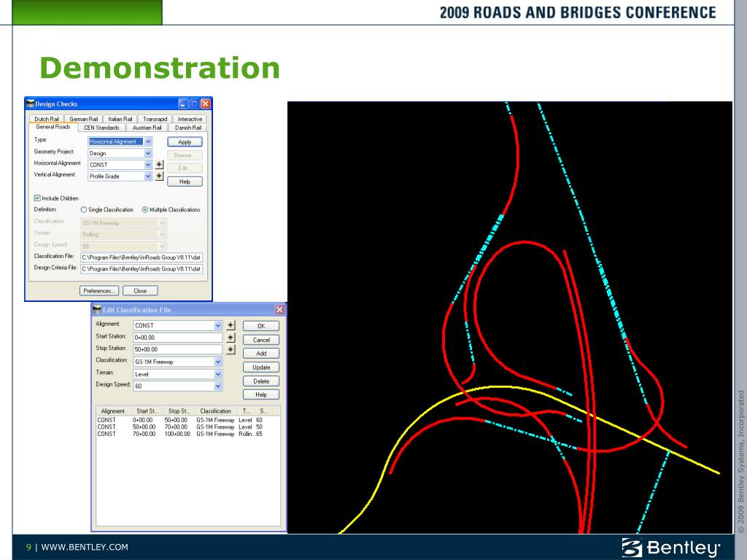
Task: Select Multiple Classifications radio option
Action: pos(145,209)
